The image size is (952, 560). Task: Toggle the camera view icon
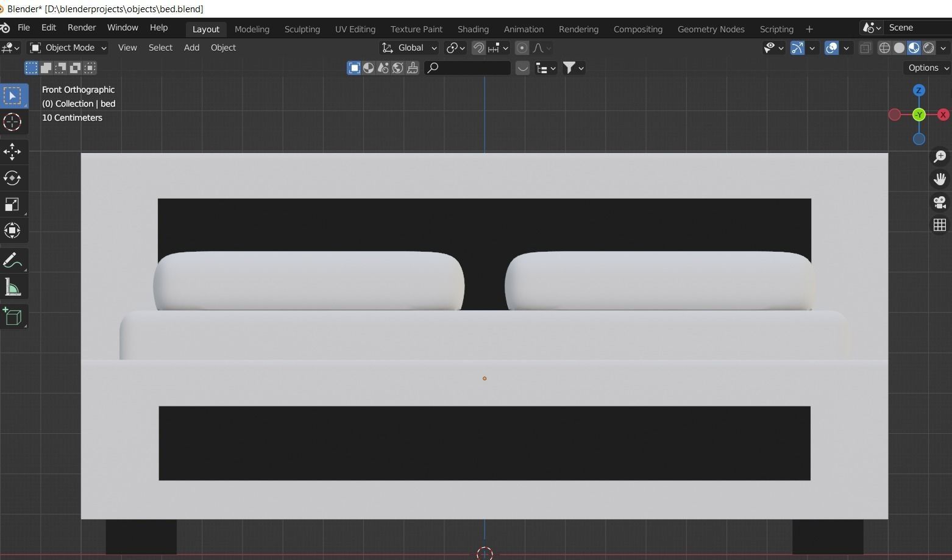pyautogui.click(x=940, y=202)
